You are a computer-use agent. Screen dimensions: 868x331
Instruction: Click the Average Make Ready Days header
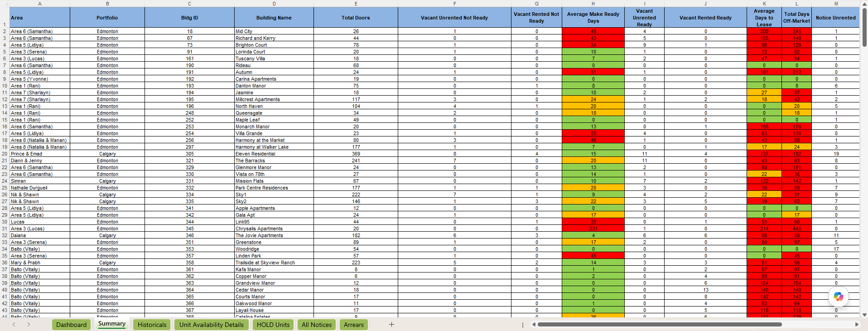(593, 18)
